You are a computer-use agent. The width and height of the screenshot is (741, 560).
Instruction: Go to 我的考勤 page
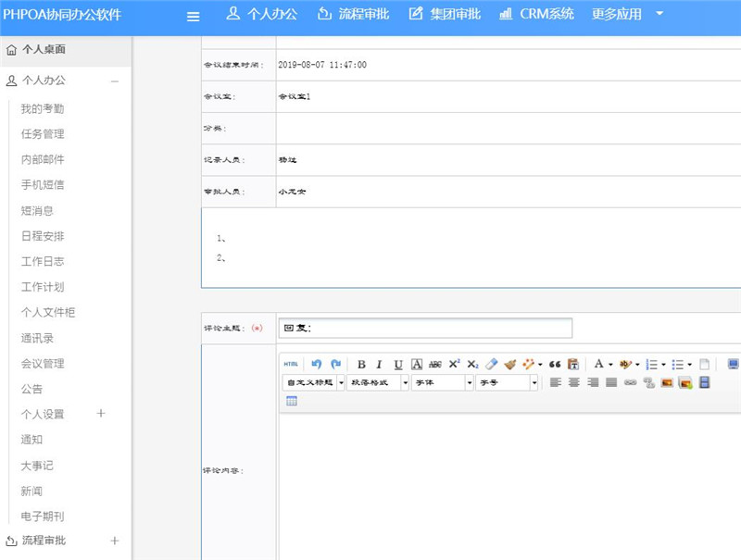coord(41,108)
